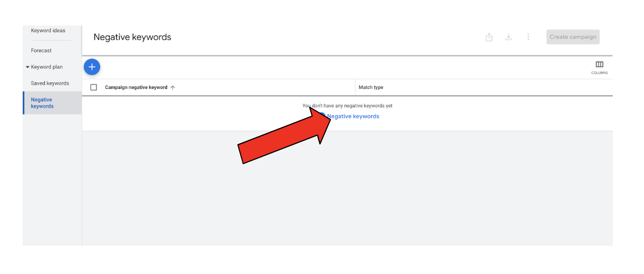Open the three-dot more options menu
The image size is (644, 274).
pos(528,37)
